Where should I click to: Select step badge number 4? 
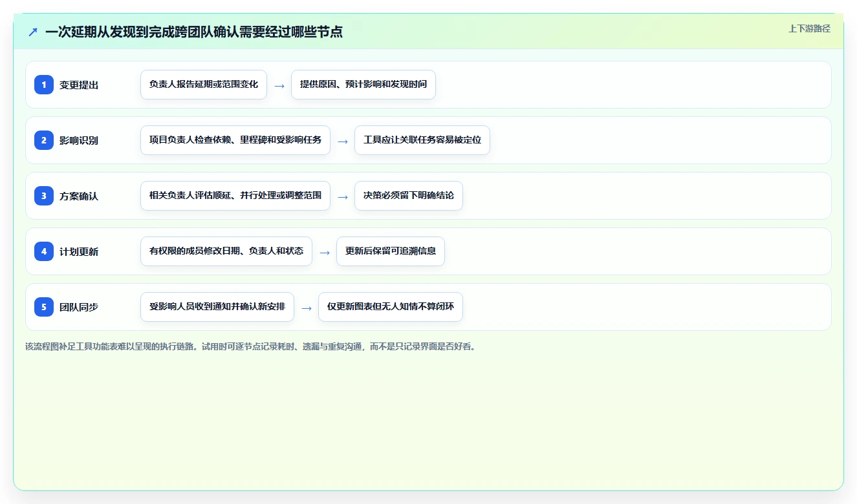(44, 251)
